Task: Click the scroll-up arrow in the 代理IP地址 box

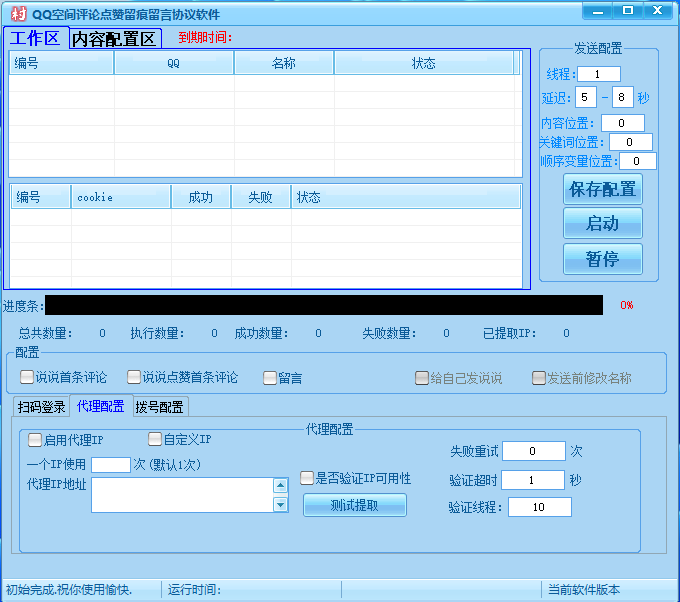Action: 281,486
